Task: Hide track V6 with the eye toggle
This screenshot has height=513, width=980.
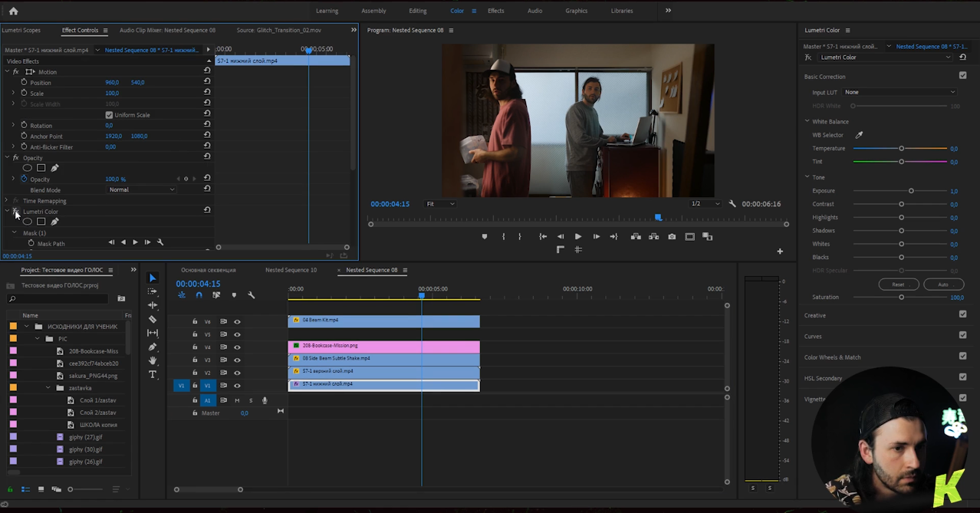Action: coord(237,322)
